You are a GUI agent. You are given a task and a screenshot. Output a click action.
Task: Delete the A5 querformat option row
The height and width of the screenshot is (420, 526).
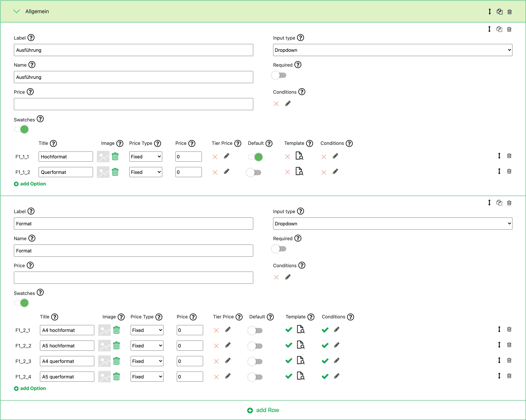[509, 376]
